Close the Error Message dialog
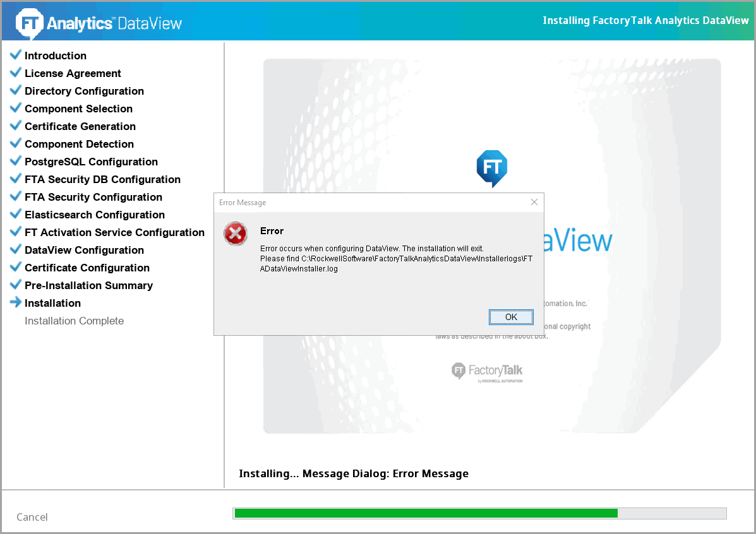 coord(534,203)
